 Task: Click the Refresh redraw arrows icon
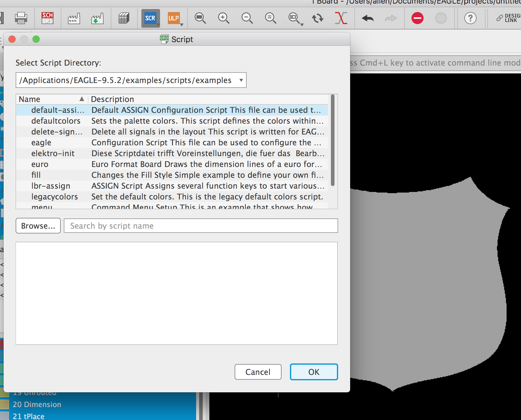pos(318,18)
